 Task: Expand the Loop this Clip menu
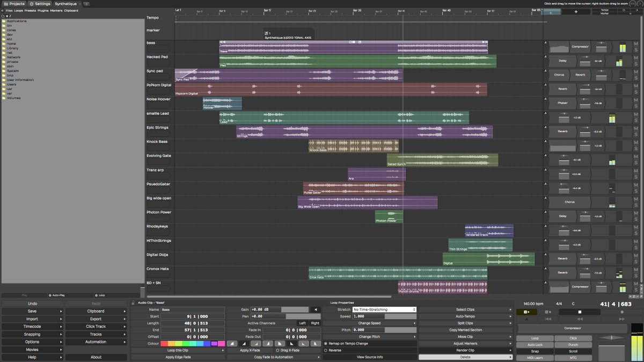coord(178,350)
